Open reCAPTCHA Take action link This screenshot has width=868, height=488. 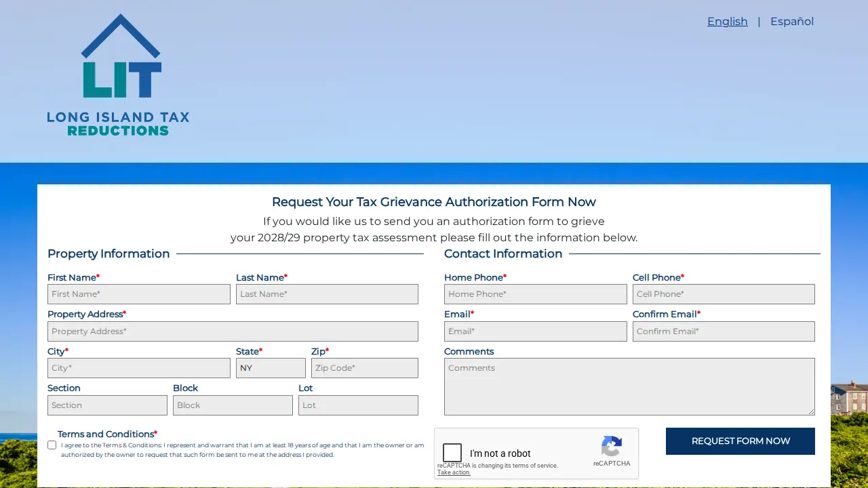click(454, 472)
